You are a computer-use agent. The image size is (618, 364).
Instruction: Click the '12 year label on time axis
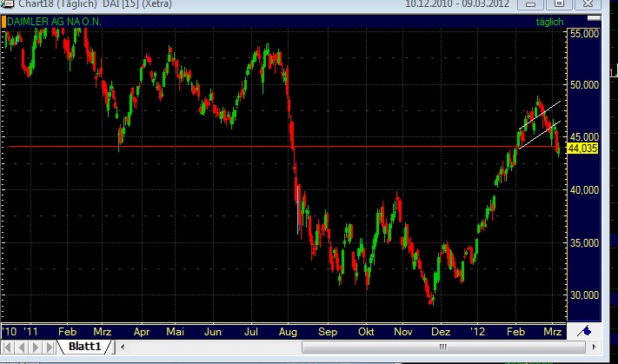click(x=477, y=332)
